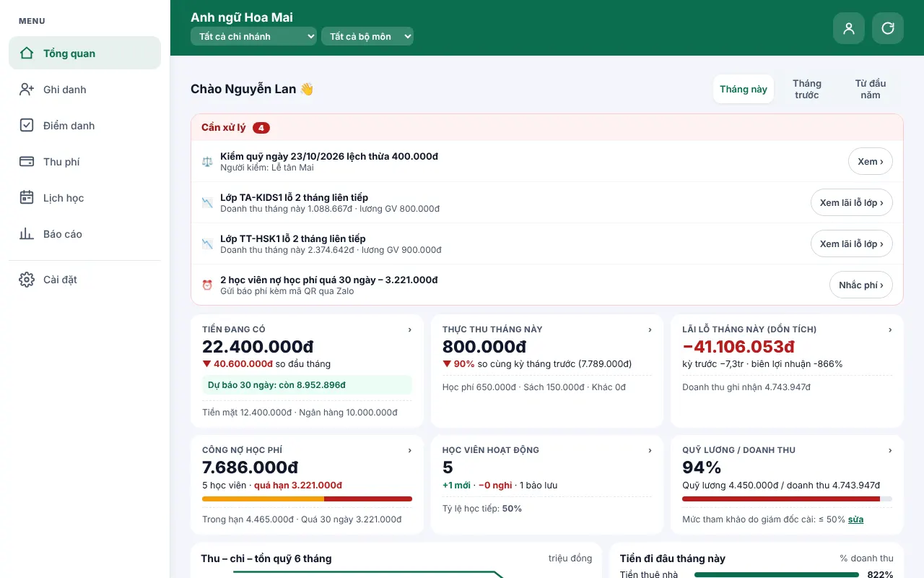Image resolution: width=924 pixels, height=578 pixels.
Task: Select the Từ đầu năm tab
Action: (870, 89)
